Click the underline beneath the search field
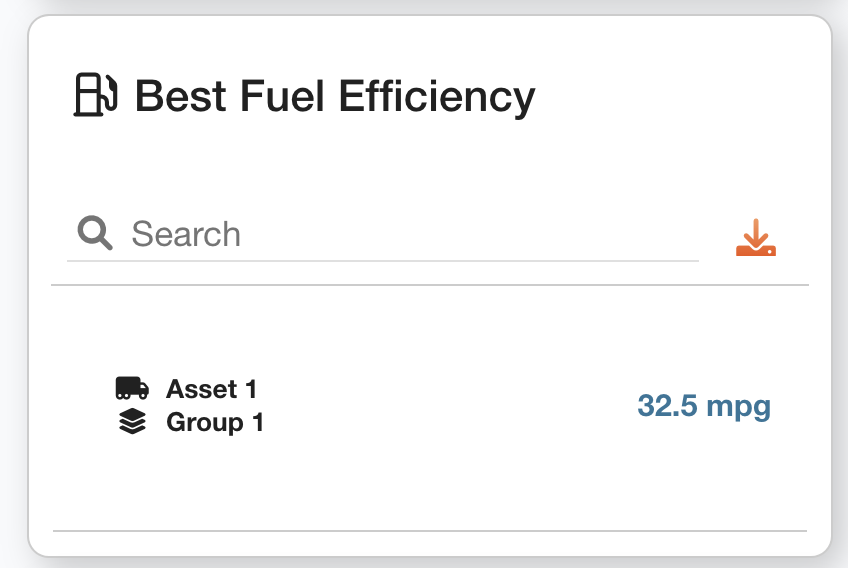Viewport: 848px width, 568px height. pyautogui.click(x=382, y=261)
